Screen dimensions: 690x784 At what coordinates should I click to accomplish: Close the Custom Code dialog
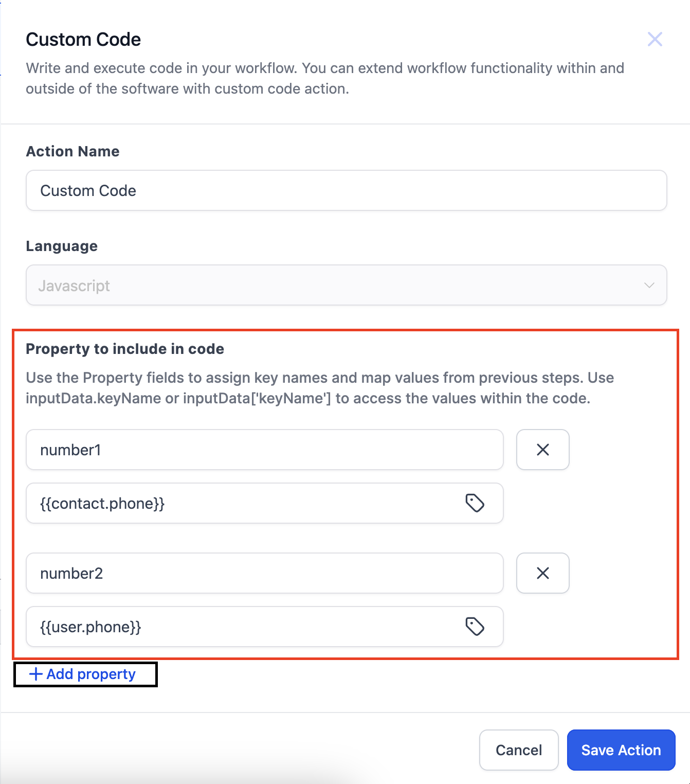(655, 39)
